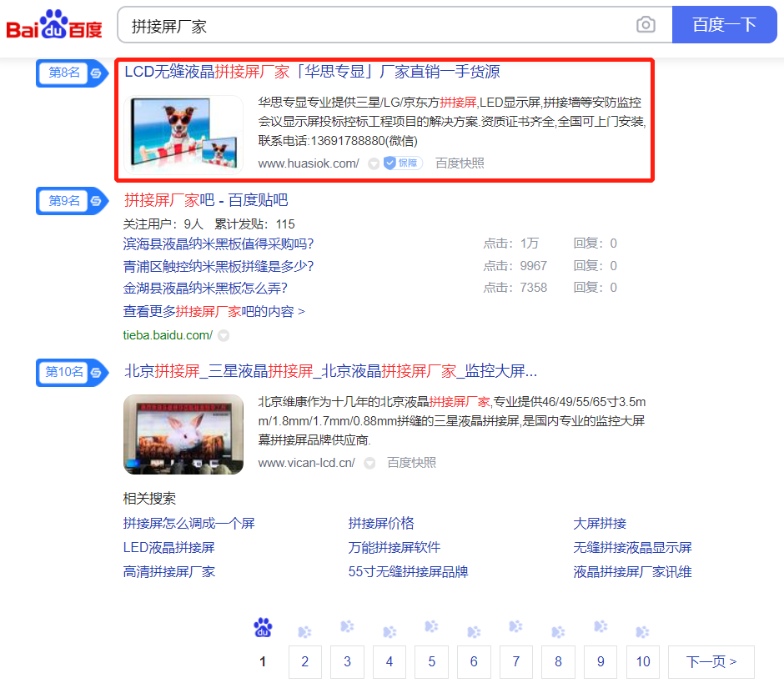
Task: Open the dog-with-sunglasses screen thumbnail
Action: coord(183,134)
